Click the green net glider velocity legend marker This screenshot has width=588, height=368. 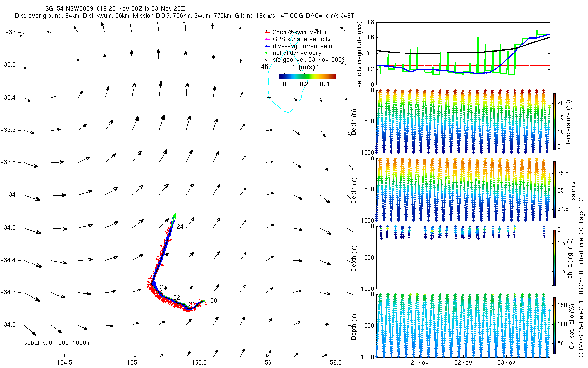pos(268,53)
